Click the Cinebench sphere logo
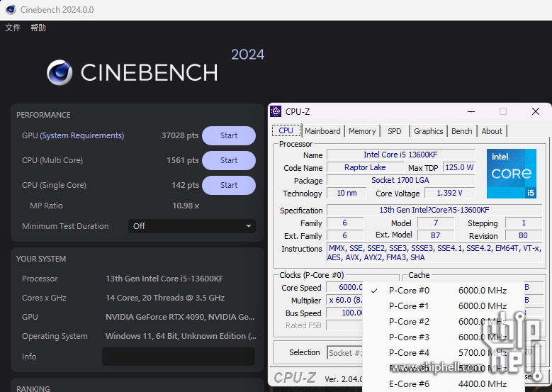Image resolution: width=552 pixels, height=392 pixels. pyautogui.click(x=60, y=72)
